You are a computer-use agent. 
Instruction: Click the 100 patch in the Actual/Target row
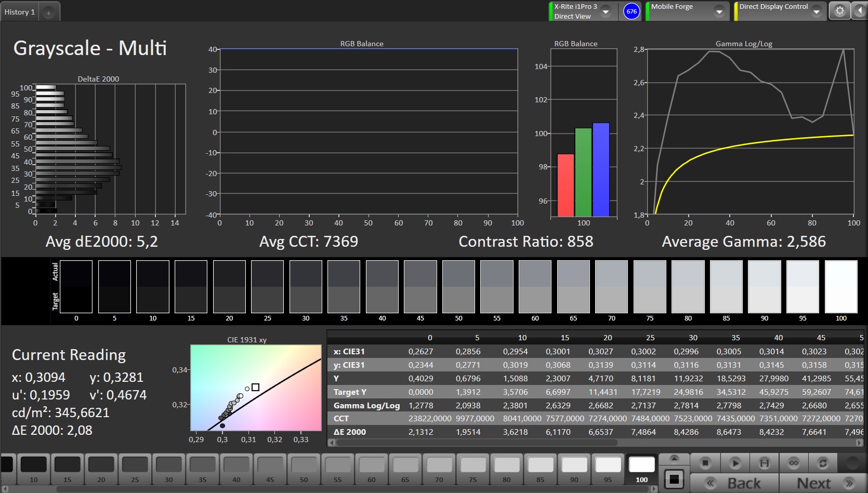[x=841, y=287]
